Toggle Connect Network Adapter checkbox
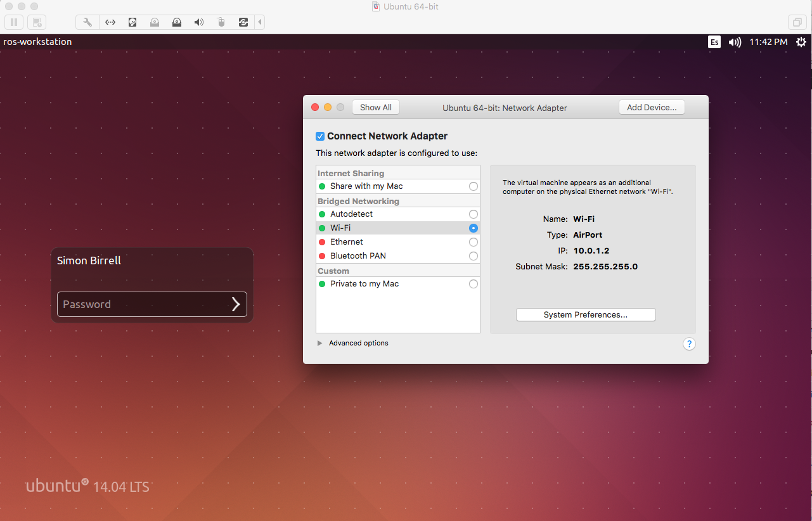 (x=320, y=136)
